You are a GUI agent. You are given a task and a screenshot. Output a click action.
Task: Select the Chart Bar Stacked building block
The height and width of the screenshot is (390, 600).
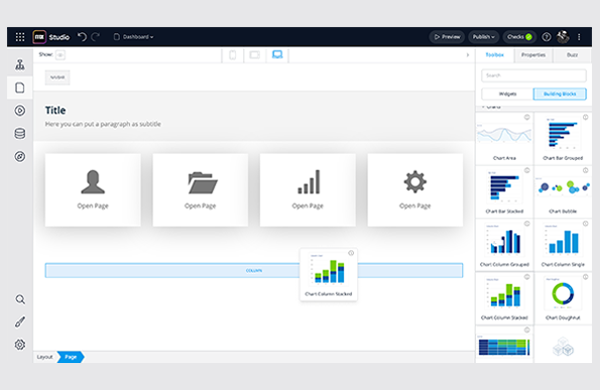[x=504, y=191]
